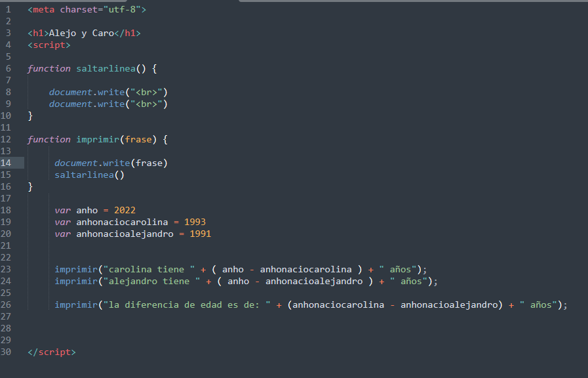588x378 pixels.
Task: Click anhonacioalejandro on line 26
Action: click(x=449, y=304)
